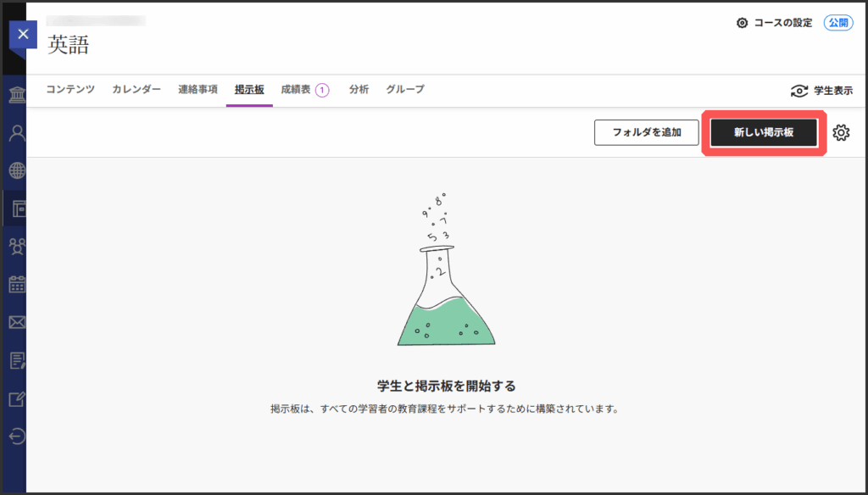Open messages envelope icon in sidebar
The width and height of the screenshot is (868, 495).
(x=16, y=322)
